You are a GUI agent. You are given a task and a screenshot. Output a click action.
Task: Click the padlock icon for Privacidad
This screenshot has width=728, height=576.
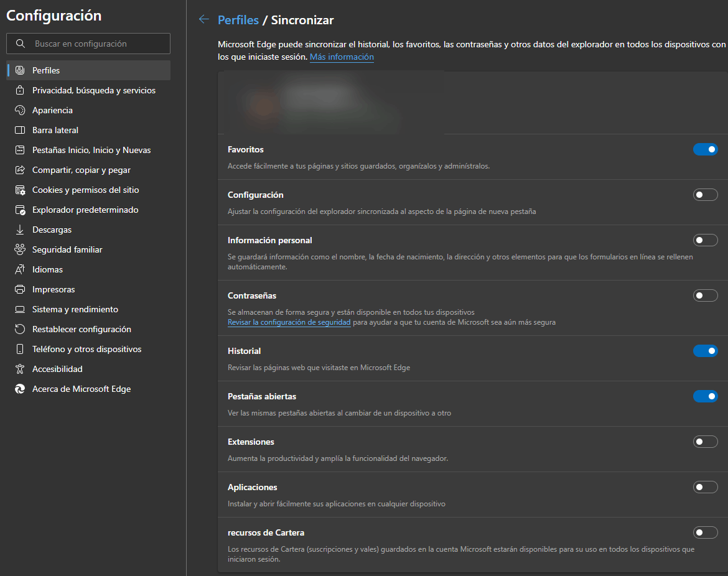(x=20, y=90)
